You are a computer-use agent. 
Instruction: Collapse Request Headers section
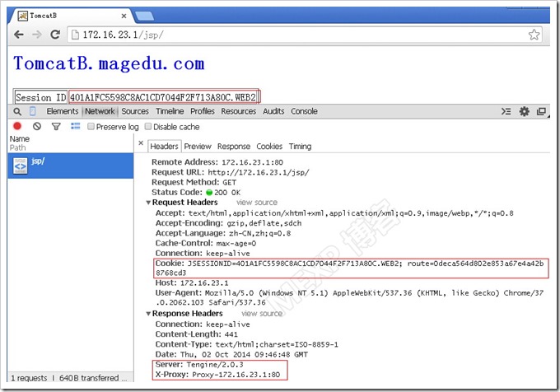[x=148, y=203]
